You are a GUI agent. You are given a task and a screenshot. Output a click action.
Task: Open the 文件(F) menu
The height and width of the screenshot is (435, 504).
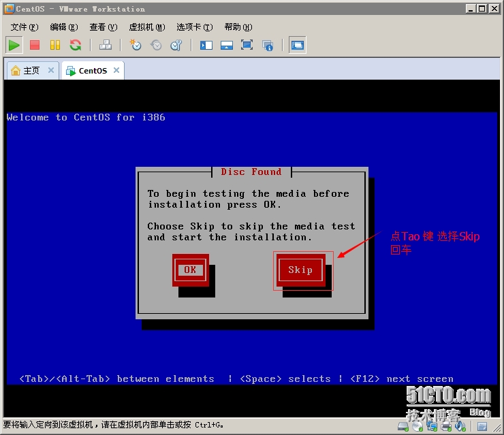tap(24, 27)
